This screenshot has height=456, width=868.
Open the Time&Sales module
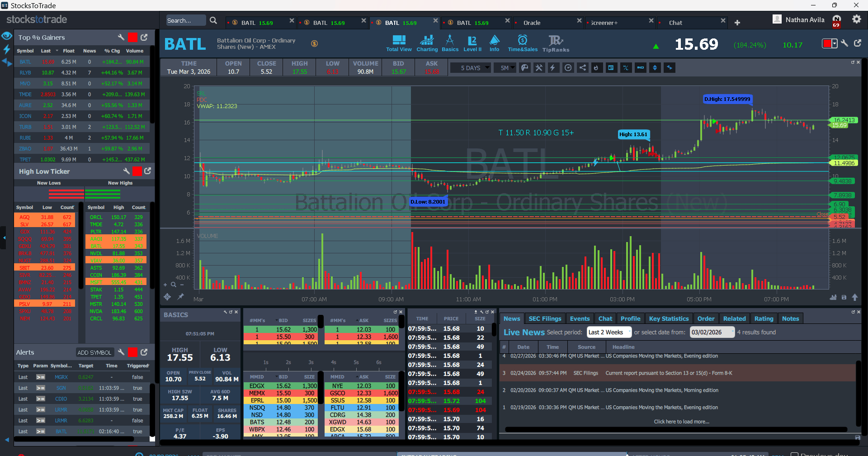[x=523, y=43]
